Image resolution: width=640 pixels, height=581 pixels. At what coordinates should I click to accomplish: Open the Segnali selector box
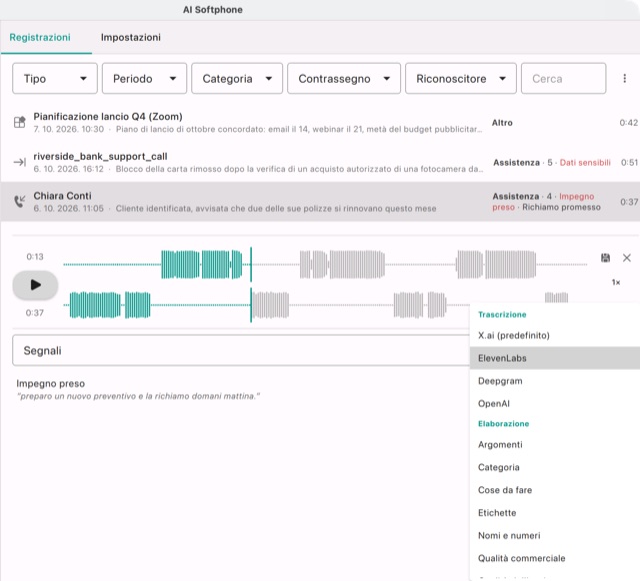coord(241,350)
